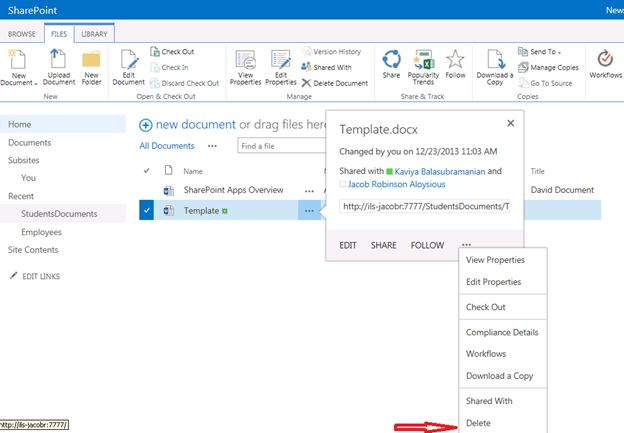Open ellipsis menu for Template row

click(309, 211)
